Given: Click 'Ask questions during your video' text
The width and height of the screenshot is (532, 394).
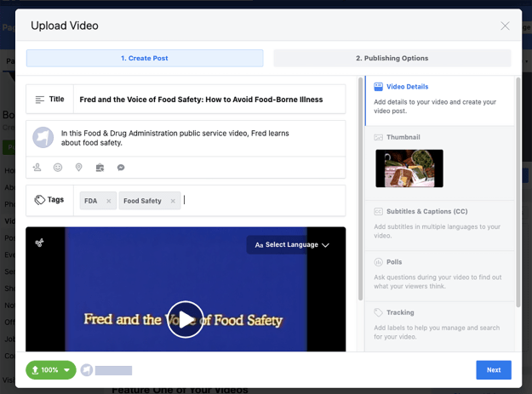Looking at the screenshot, I should 438,282.
